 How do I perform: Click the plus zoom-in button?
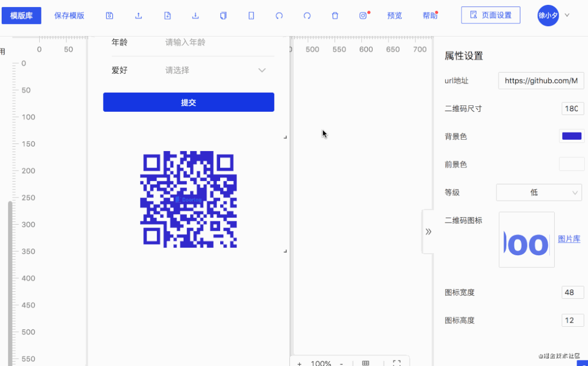pos(299,363)
